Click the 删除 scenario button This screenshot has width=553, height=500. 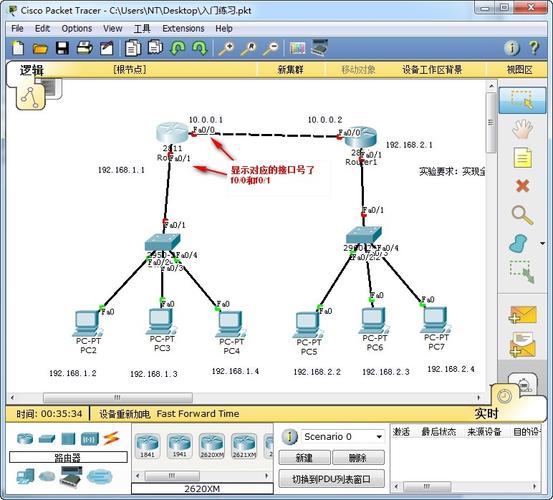click(358, 458)
